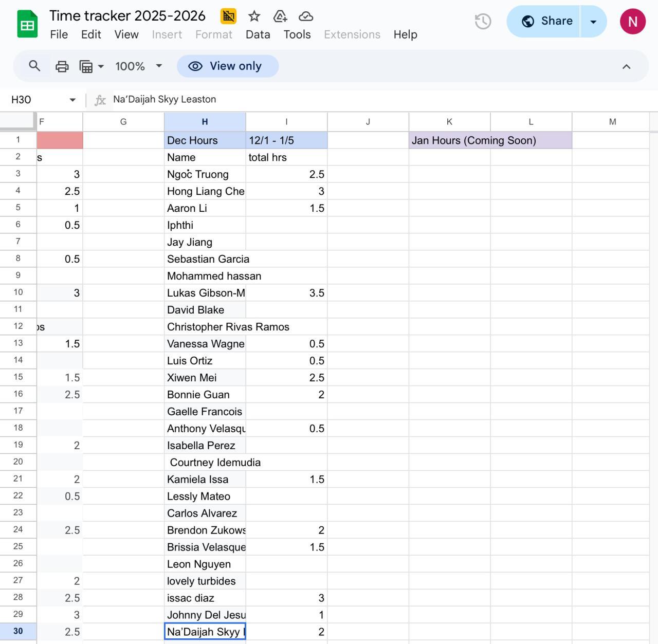Open the Data menu
The height and width of the screenshot is (644, 658).
tap(258, 34)
